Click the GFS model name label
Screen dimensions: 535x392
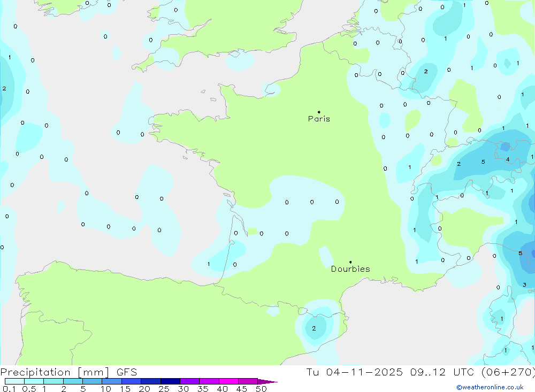point(127,372)
